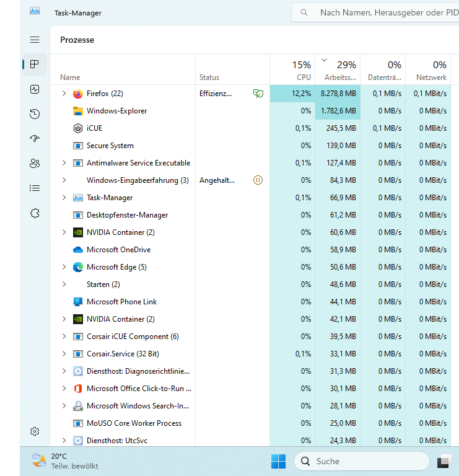Sort by the CPU 15% column header
Image resolution: width=459 pixels, height=476 pixels.
[x=292, y=69]
